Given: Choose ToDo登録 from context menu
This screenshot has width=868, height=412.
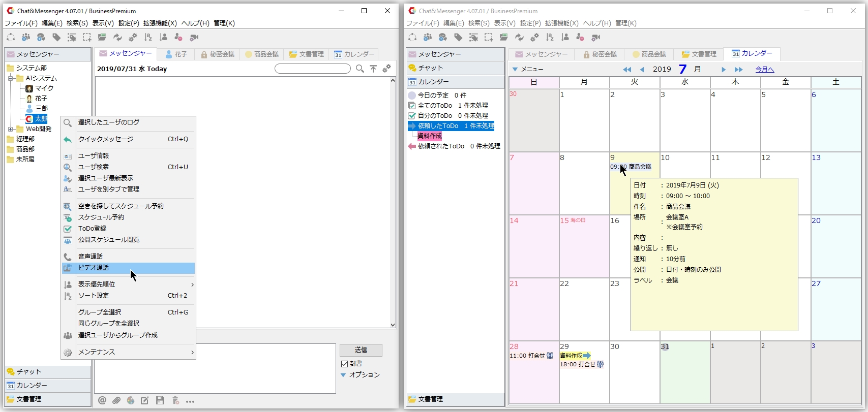Looking at the screenshot, I should pos(129,229).
